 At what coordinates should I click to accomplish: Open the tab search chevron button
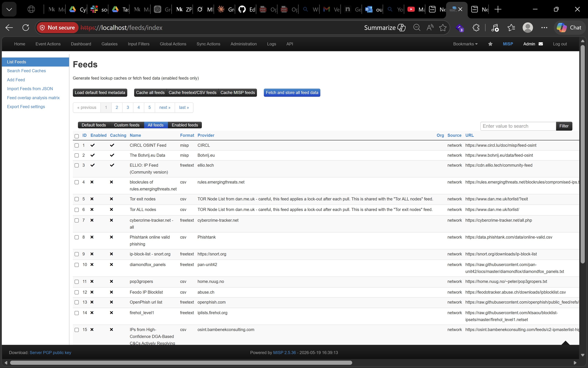[x=9, y=10]
